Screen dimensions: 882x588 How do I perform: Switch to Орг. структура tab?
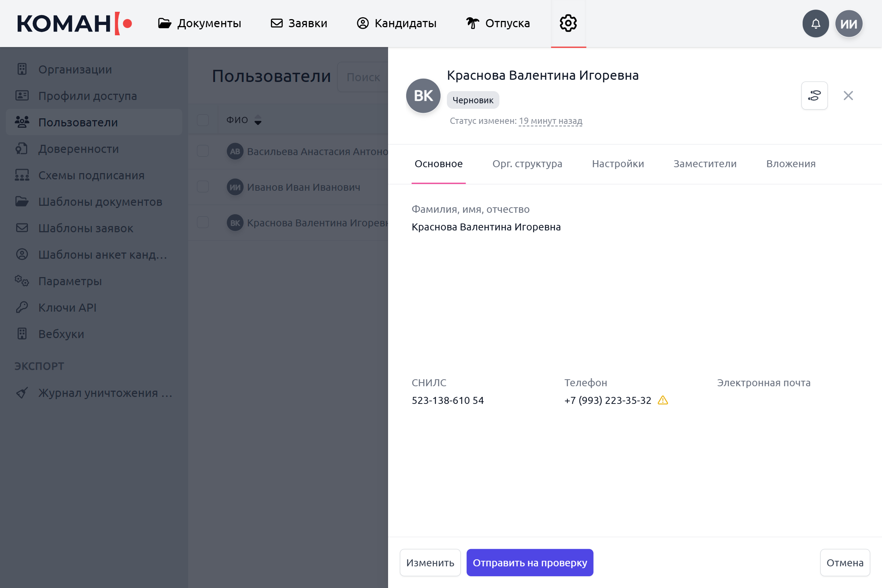point(527,164)
